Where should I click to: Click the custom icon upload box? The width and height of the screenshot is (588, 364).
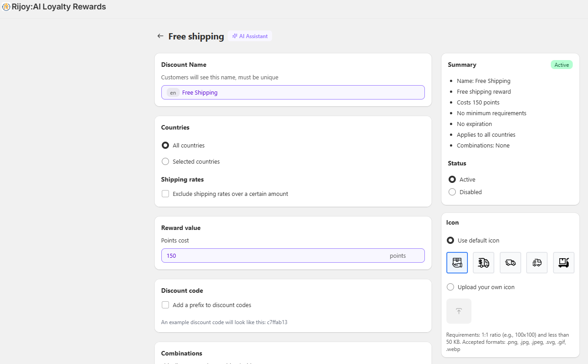(x=458, y=311)
